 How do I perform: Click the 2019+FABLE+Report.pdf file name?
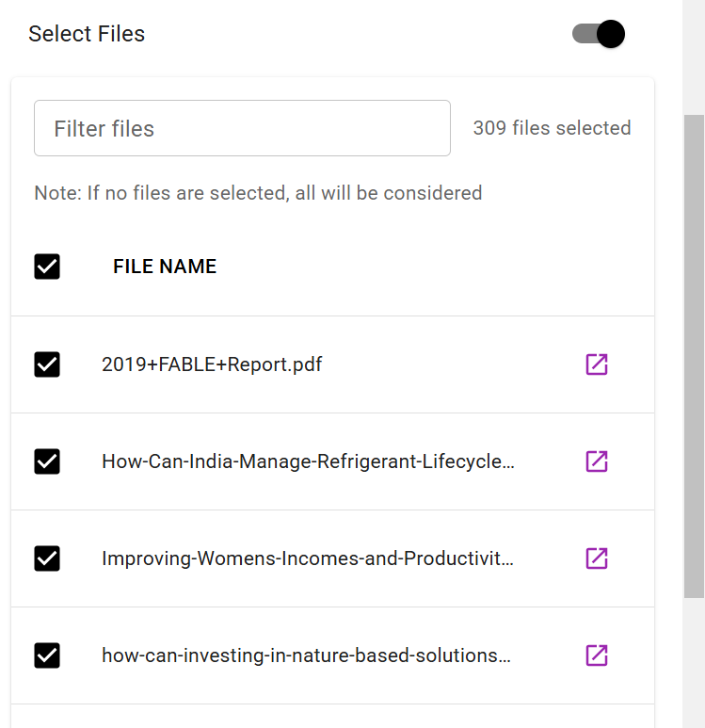coord(212,364)
